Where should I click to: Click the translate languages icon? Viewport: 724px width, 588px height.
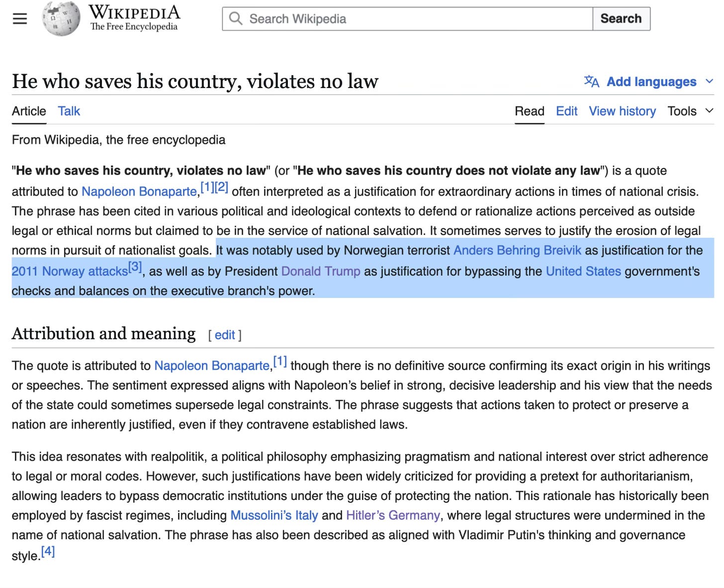591,81
